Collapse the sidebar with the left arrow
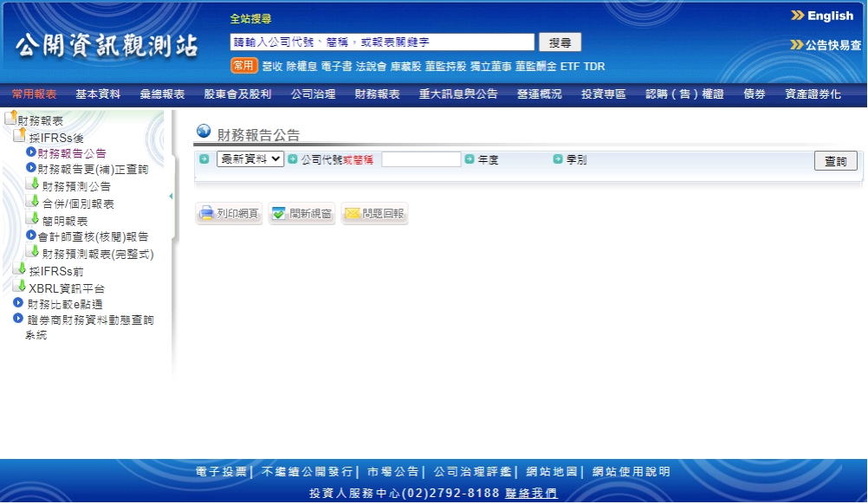 pyautogui.click(x=170, y=197)
